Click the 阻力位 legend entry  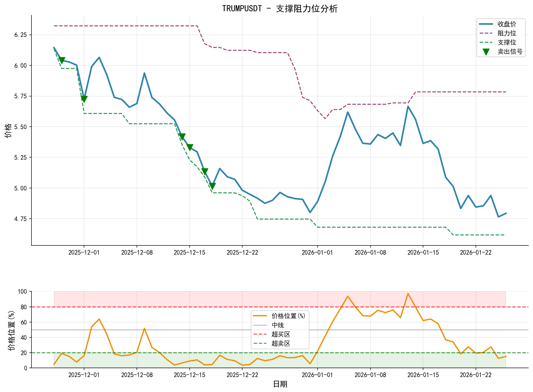[x=507, y=33]
